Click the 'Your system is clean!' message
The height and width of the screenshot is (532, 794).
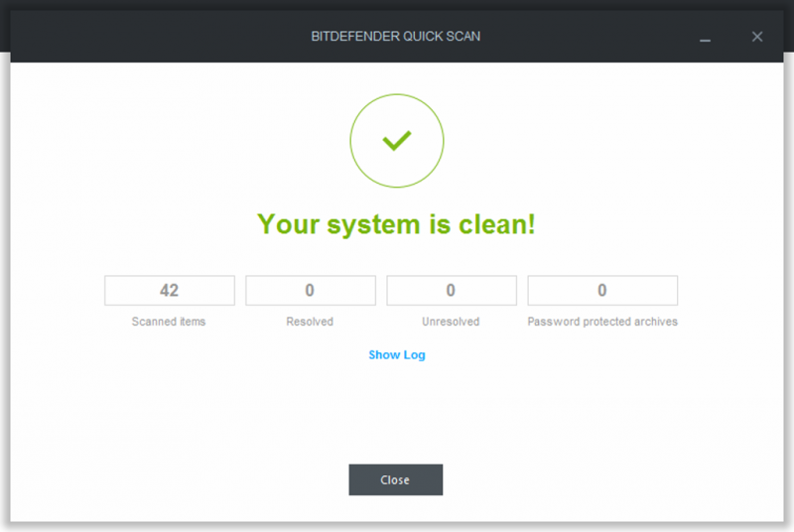[396, 224]
